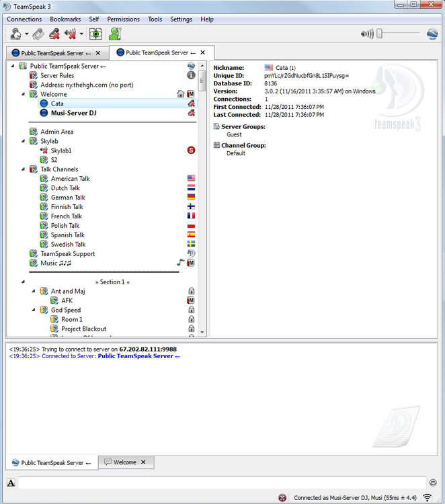Collapse the Talk Channels group
Screen dimensions: 445x504
(23, 169)
